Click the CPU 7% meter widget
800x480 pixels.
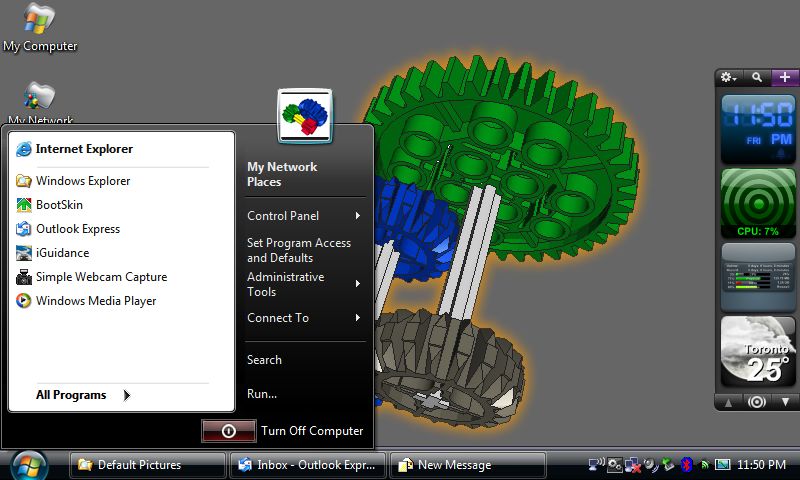(x=758, y=204)
